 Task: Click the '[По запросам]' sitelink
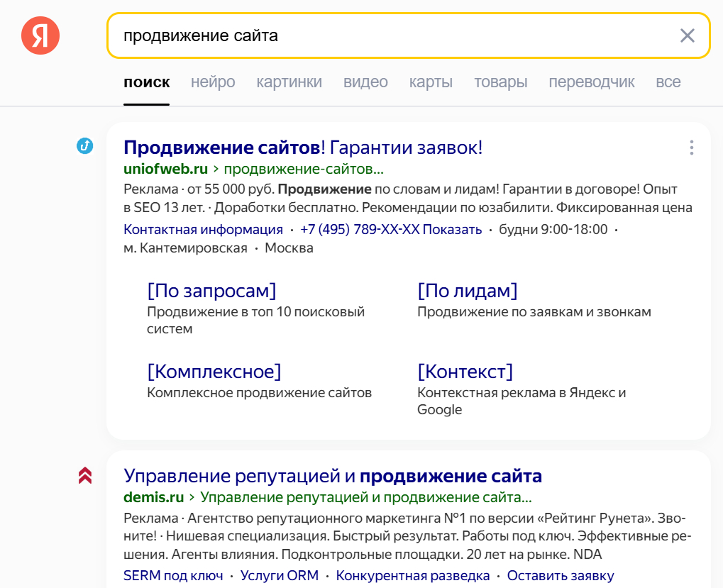pos(211,291)
